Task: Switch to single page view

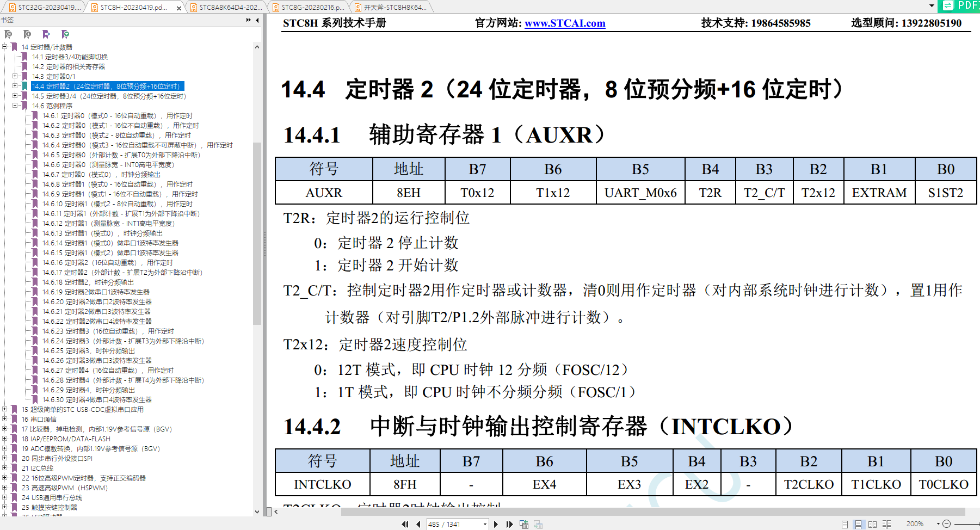Action: [845, 524]
